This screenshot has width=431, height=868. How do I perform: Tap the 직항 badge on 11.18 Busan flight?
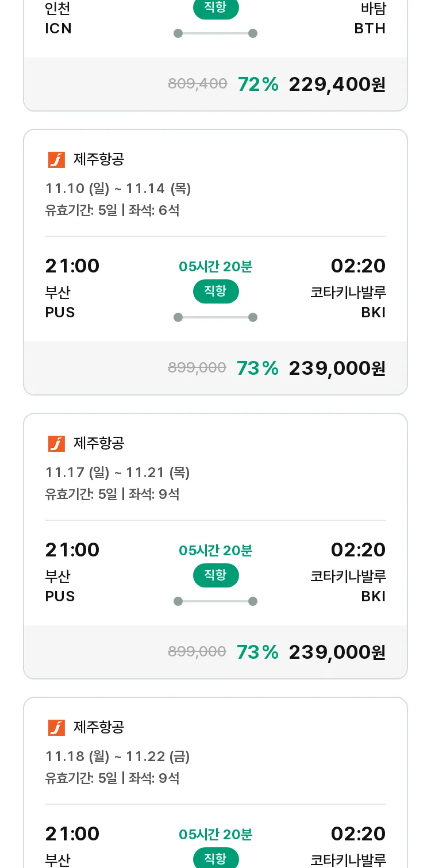coord(215,858)
